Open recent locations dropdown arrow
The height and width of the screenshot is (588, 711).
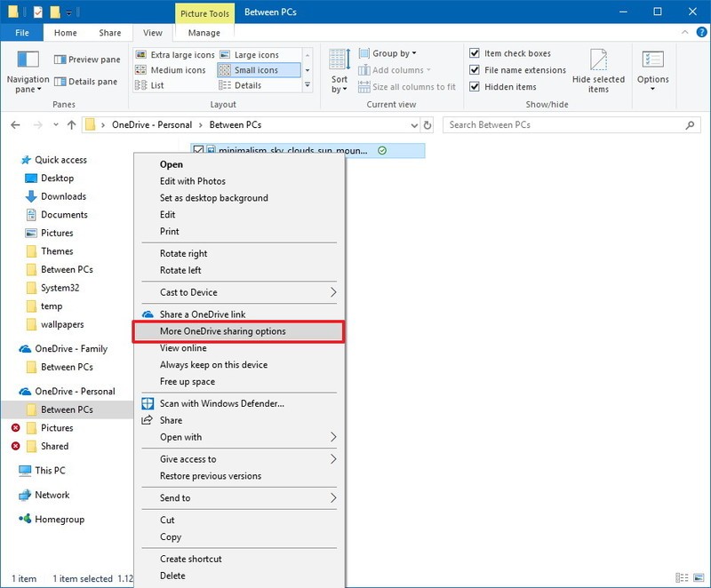pos(55,124)
